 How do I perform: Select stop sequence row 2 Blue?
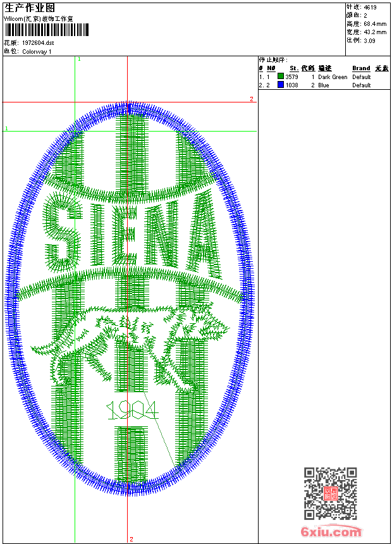[323, 85]
